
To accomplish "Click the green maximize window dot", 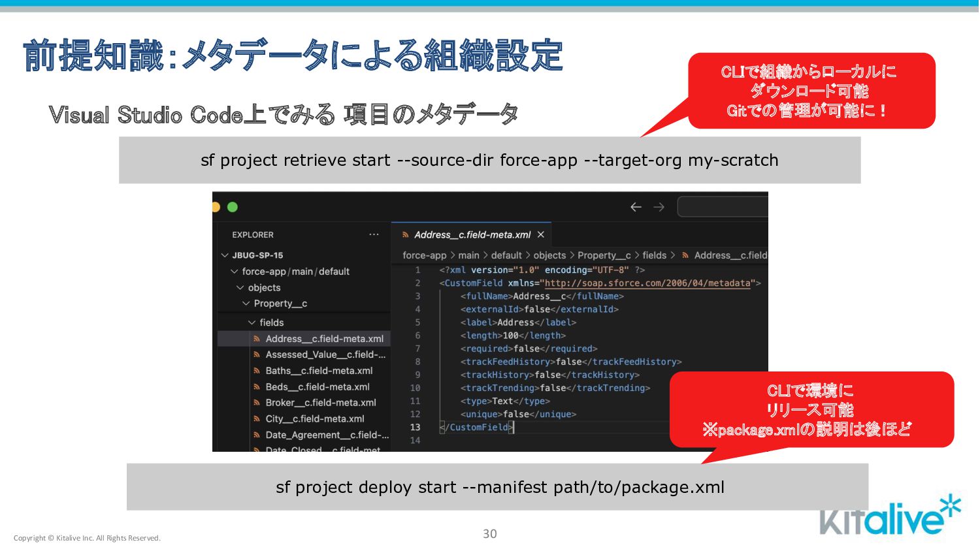I will (x=232, y=207).
